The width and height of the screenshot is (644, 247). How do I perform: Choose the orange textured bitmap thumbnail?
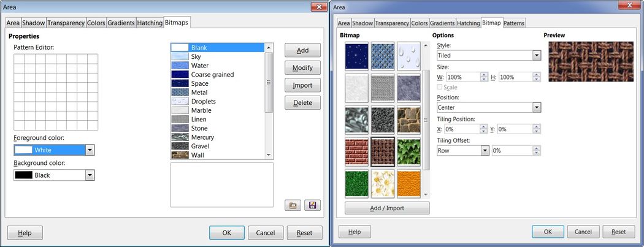pos(409,183)
